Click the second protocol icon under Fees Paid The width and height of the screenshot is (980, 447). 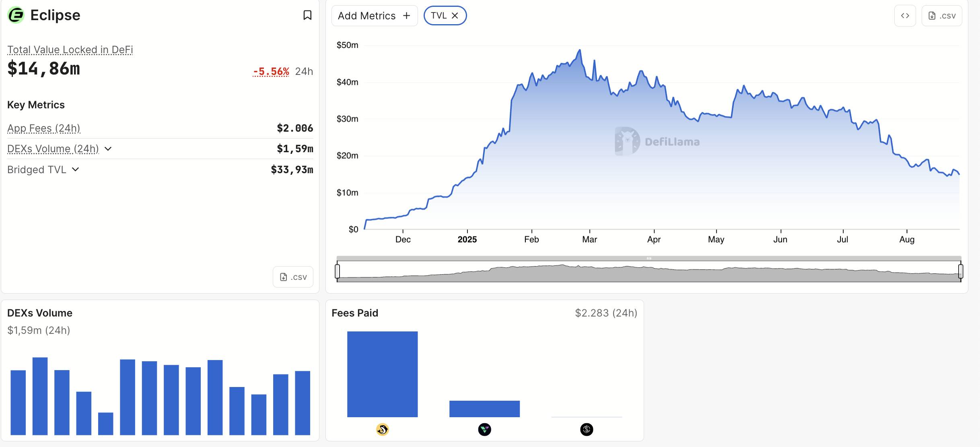484,430
